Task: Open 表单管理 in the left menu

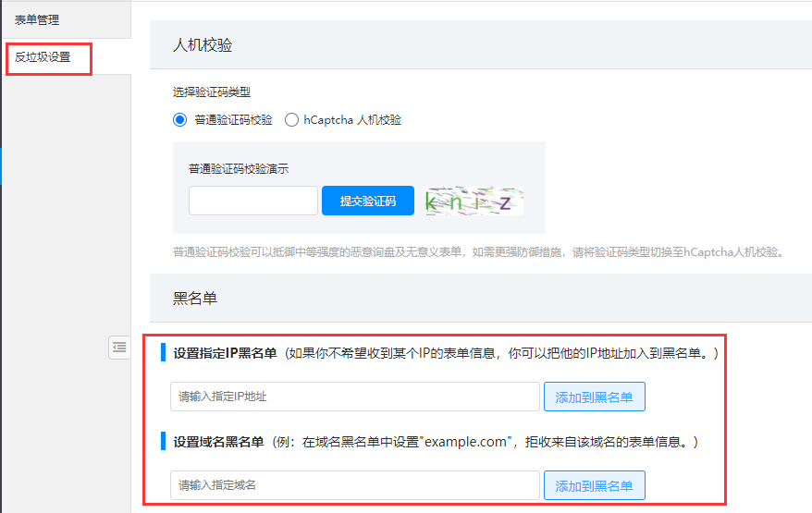Action: point(37,18)
